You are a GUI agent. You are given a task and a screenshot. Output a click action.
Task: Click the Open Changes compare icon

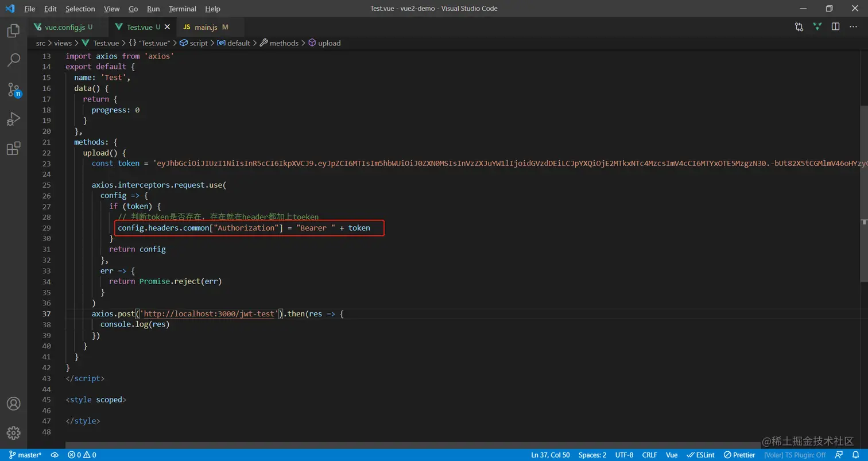click(799, 26)
